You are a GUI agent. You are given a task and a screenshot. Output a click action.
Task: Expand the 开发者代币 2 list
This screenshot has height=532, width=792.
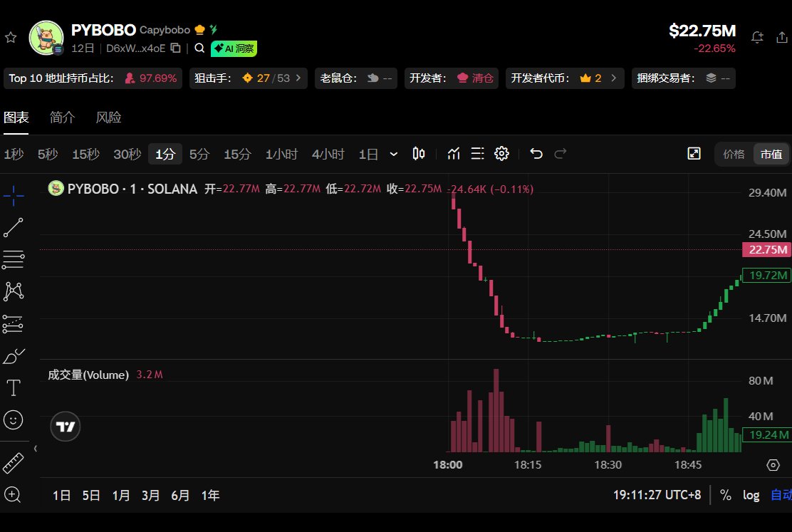pos(565,78)
